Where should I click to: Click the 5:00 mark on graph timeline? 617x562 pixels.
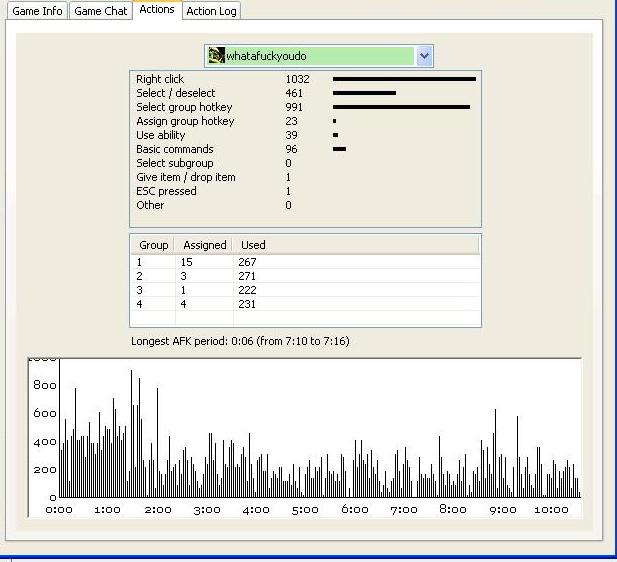305,510
